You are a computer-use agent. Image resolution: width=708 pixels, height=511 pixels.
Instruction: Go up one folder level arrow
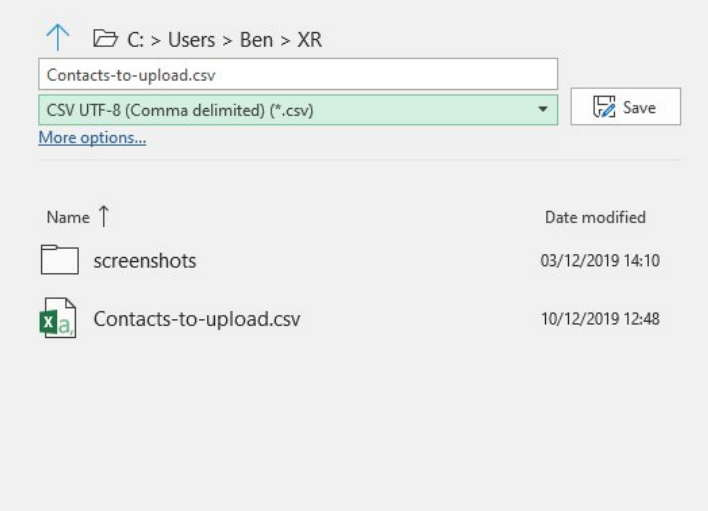click(58, 37)
